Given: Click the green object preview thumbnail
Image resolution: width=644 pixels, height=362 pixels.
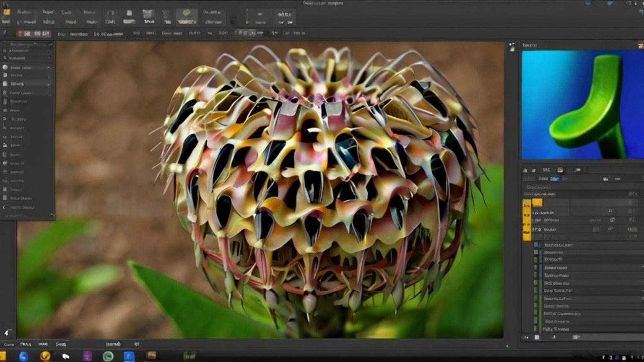Looking at the screenshot, I should click(x=582, y=105).
